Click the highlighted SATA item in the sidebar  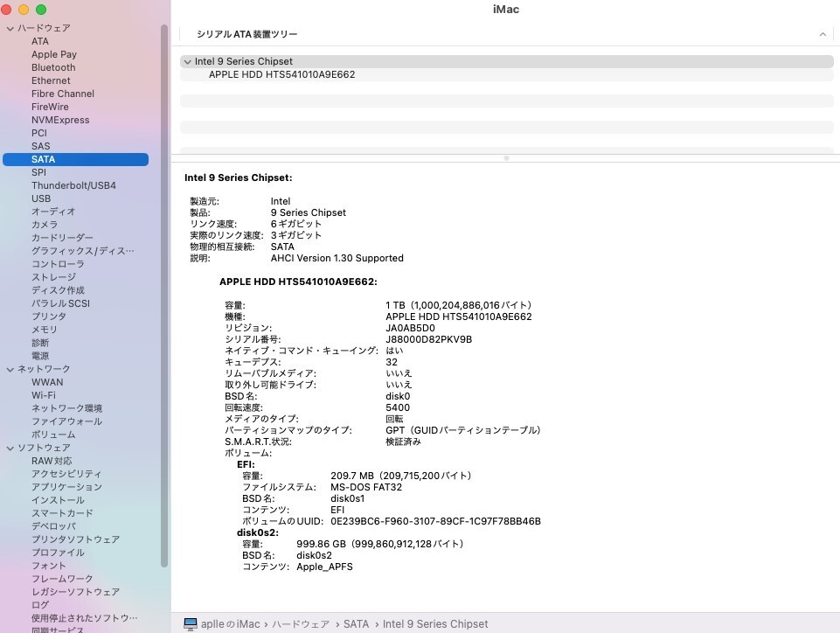click(x=75, y=159)
